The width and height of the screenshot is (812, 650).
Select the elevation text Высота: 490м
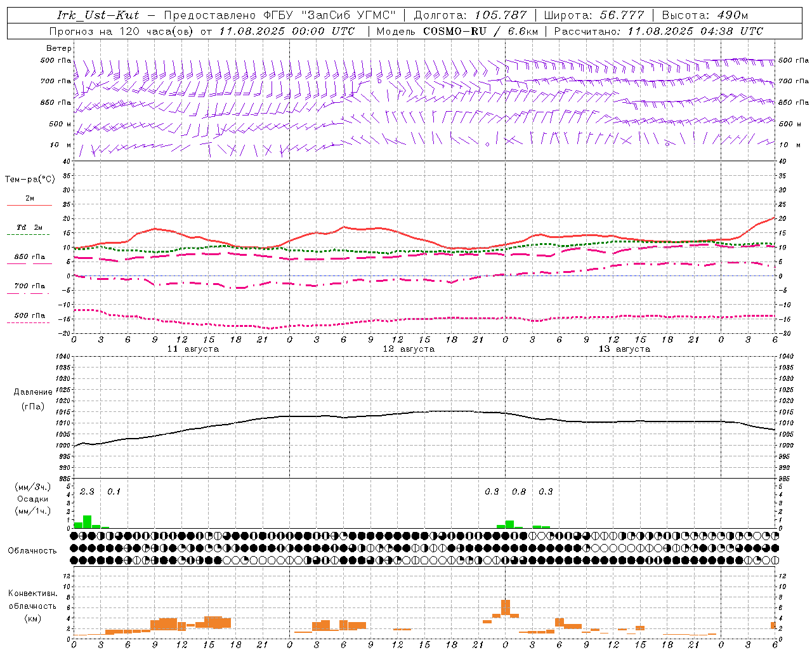point(705,15)
